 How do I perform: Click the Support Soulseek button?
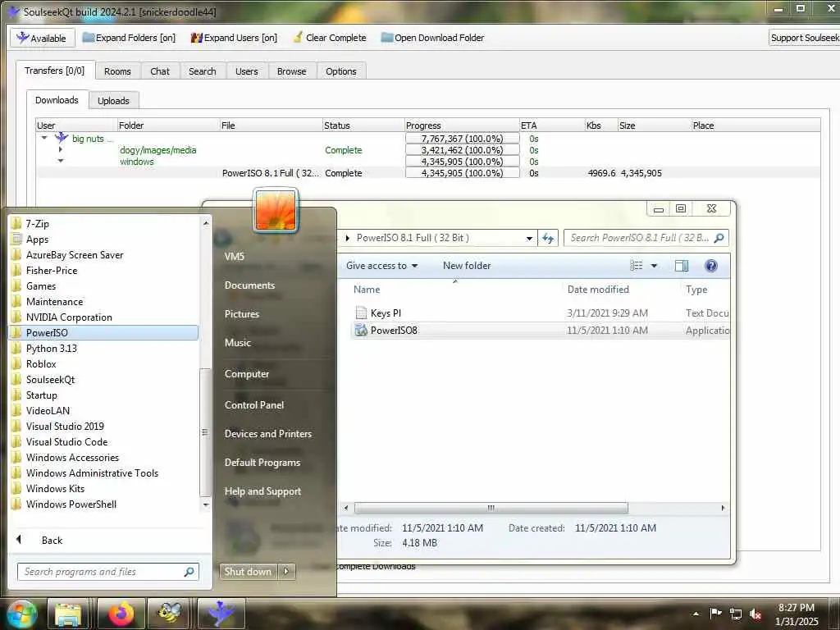(804, 38)
